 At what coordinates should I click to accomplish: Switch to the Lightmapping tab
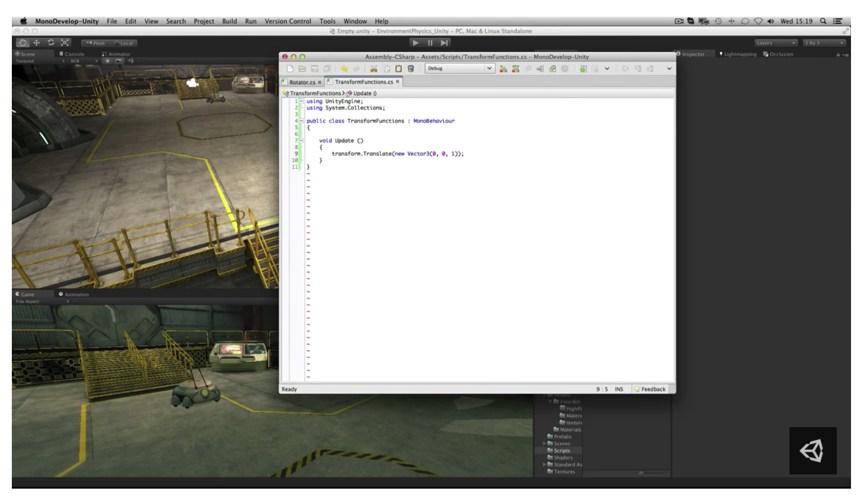[x=738, y=54]
